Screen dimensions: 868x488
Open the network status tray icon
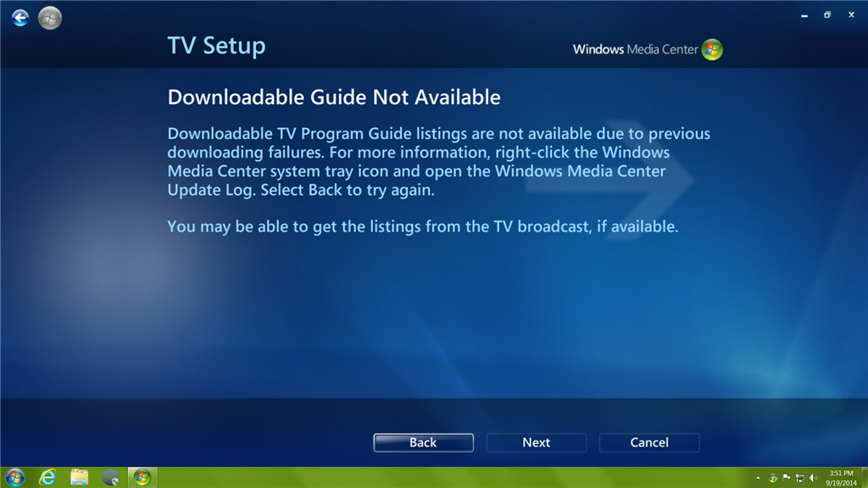(x=799, y=478)
